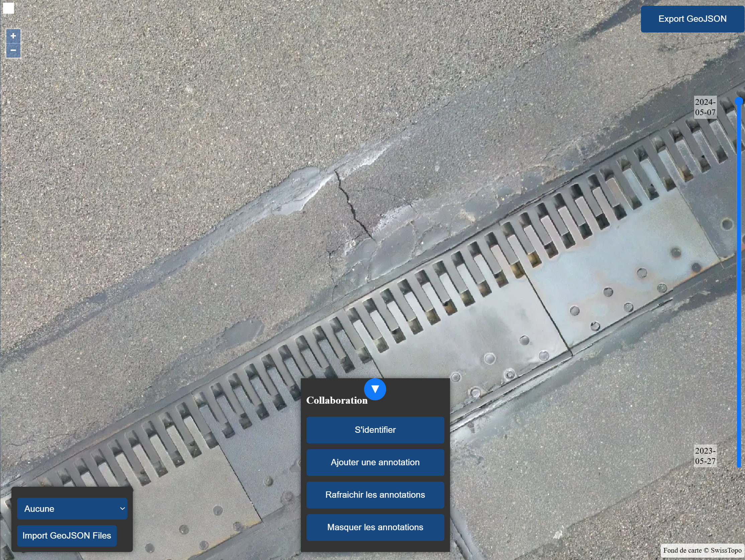Click the white square in top-left corner
Viewport: 745px width, 560px height.
click(8, 8)
